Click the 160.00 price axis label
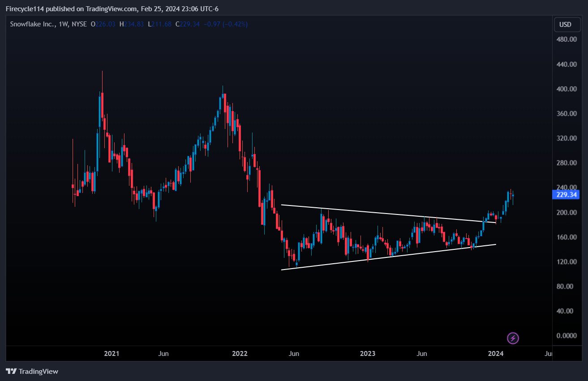 pos(566,237)
